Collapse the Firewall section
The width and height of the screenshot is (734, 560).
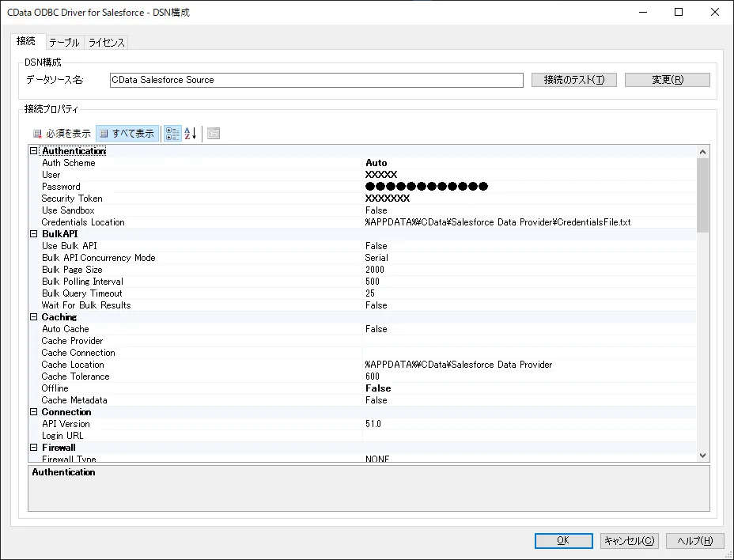34,448
